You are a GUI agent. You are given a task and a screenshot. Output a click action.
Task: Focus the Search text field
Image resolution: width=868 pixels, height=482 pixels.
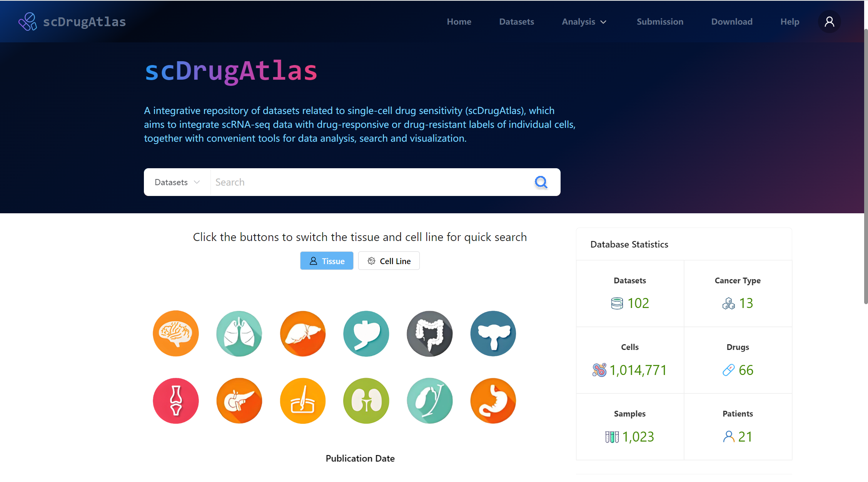369,182
